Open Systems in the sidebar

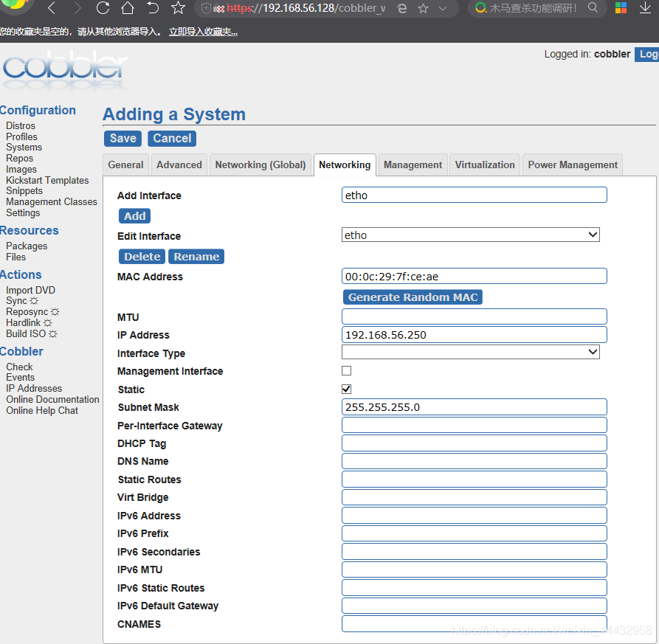(x=24, y=147)
